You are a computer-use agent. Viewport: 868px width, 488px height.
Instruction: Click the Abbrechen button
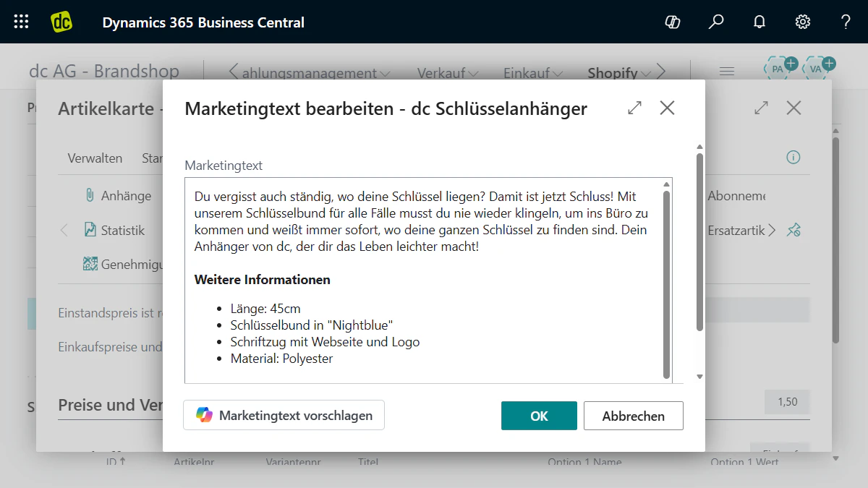coord(634,416)
